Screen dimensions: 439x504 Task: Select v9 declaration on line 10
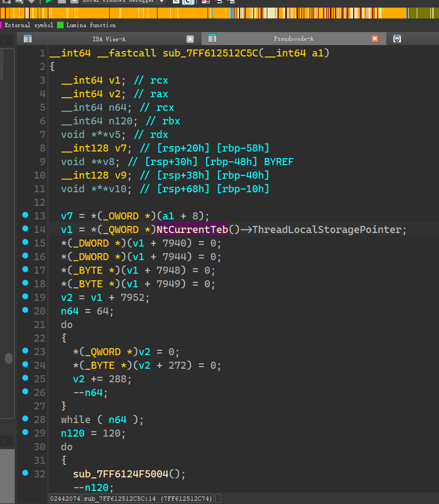tap(121, 175)
